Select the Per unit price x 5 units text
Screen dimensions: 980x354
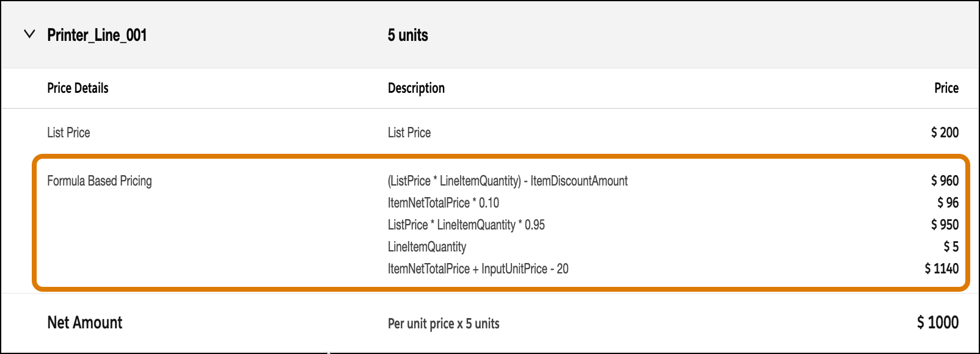[444, 323]
